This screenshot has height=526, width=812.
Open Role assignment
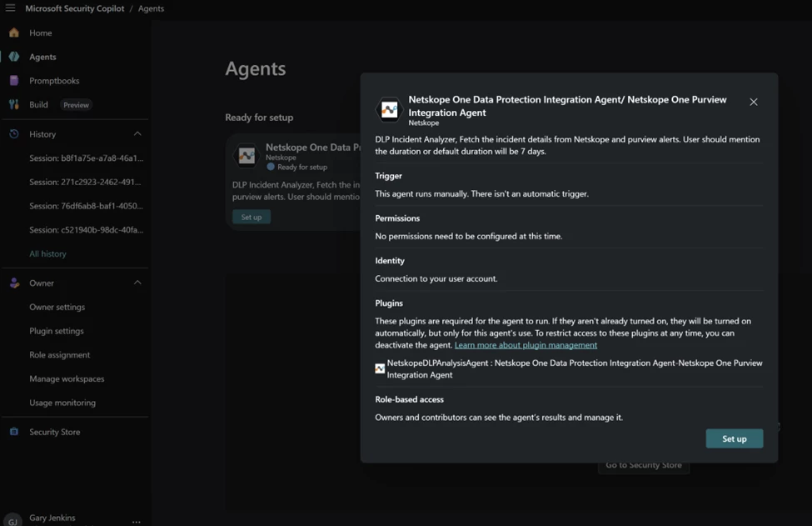click(x=60, y=354)
